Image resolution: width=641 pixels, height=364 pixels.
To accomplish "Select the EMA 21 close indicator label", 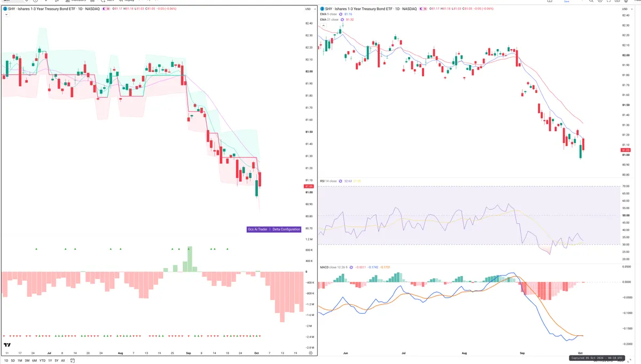I will 329,20.
